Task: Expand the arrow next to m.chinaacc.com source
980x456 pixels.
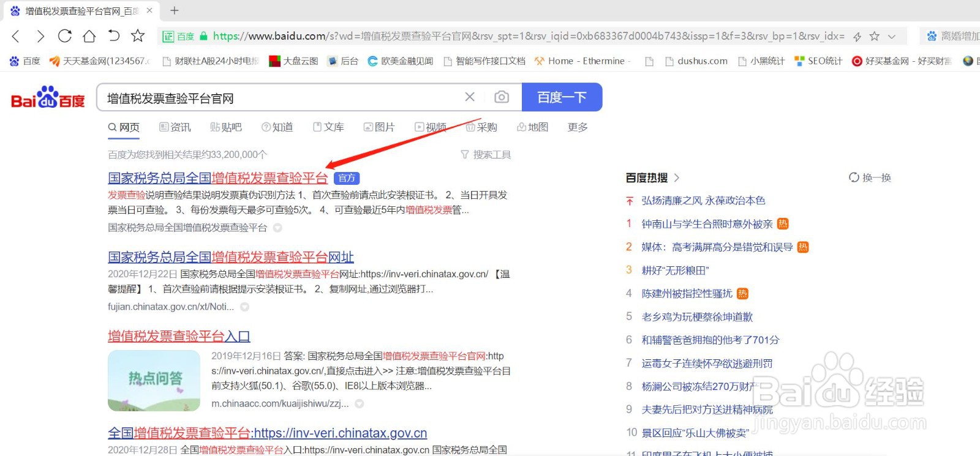Action: [x=360, y=403]
